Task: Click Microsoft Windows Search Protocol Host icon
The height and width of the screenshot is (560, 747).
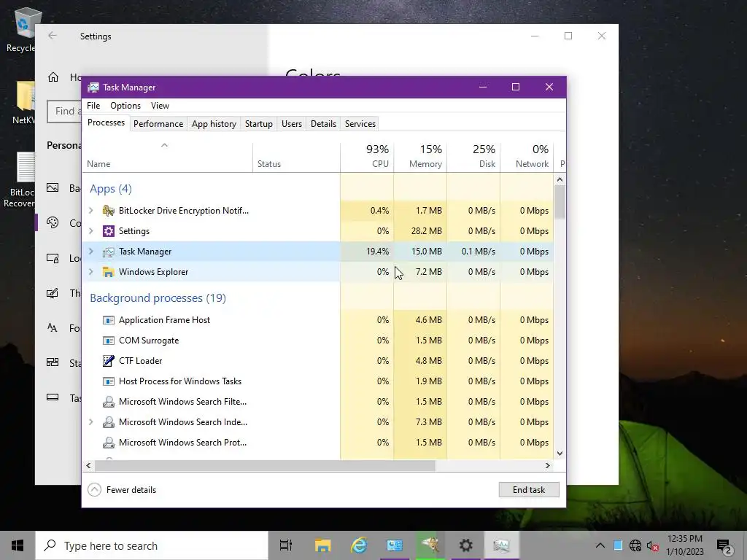Action: pyautogui.click(x=109, y=443)
